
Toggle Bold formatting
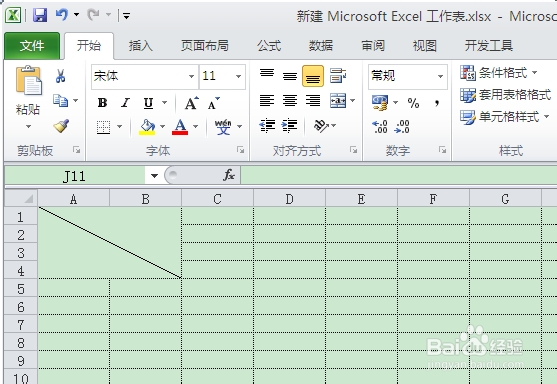coord(103,103)
